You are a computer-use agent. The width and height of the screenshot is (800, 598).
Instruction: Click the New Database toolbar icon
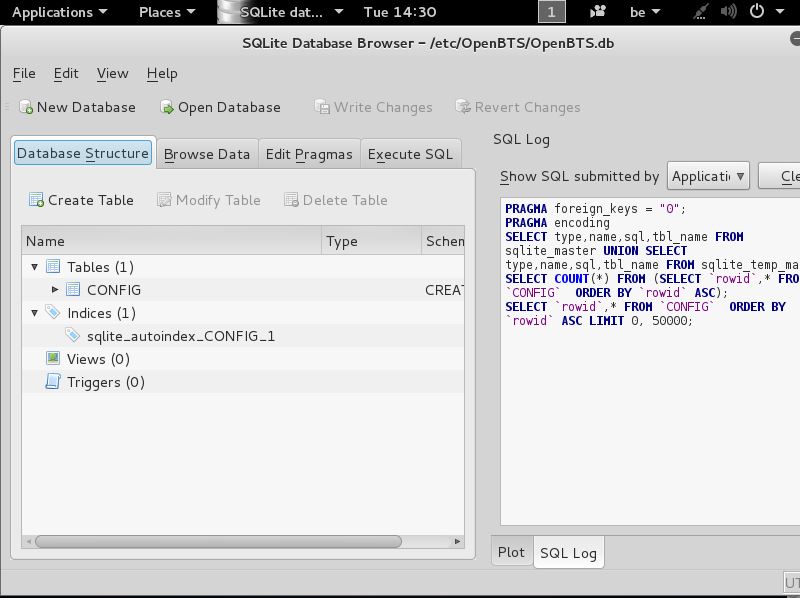pos(26,107)
